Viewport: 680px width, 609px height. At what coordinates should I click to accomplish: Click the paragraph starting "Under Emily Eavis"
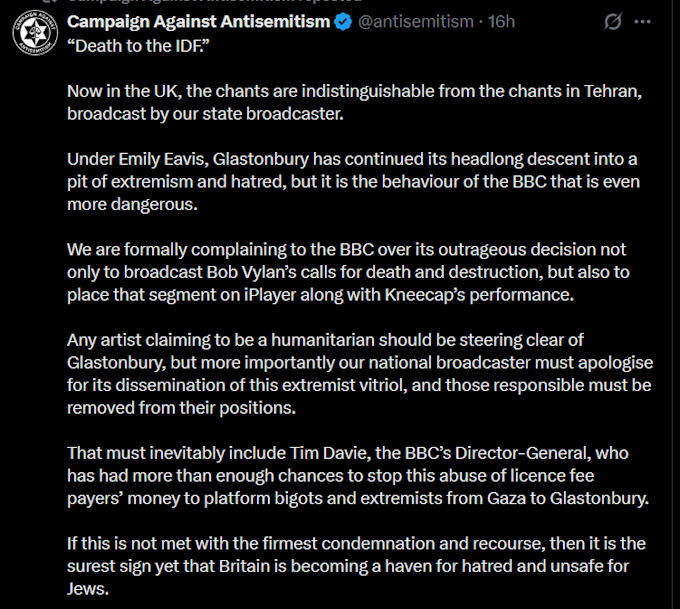(x=353, y=181)
